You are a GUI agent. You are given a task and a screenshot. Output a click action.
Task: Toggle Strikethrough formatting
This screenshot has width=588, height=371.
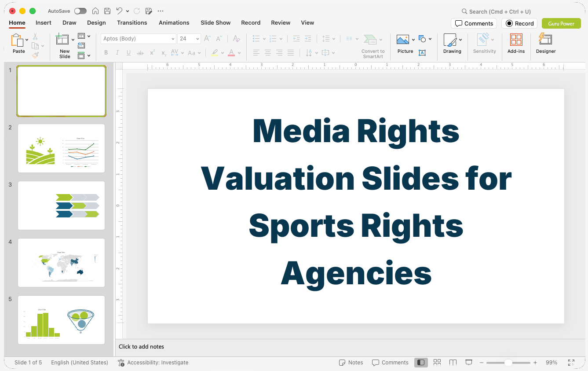click(140, 53)
